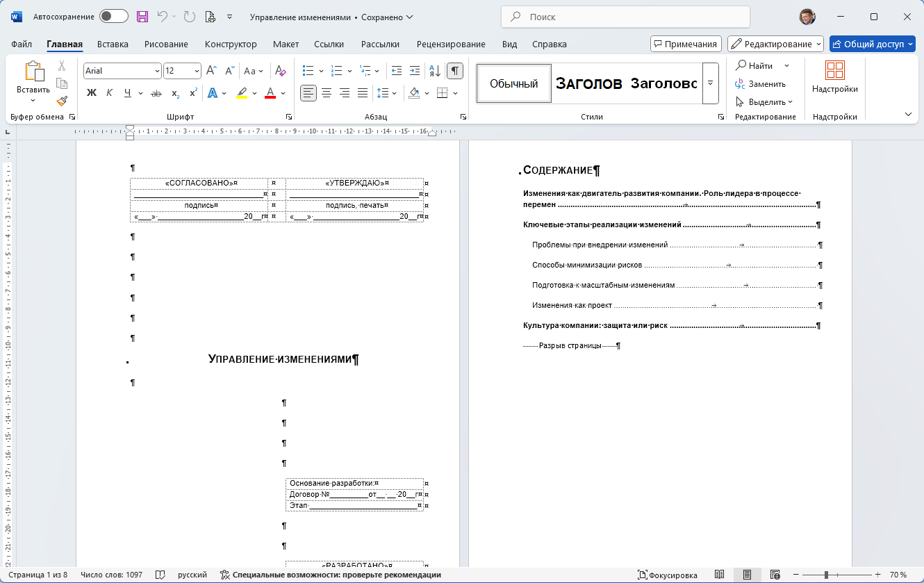
Task: Toggle bold (Ж) formatting
Action: [92, 93]
